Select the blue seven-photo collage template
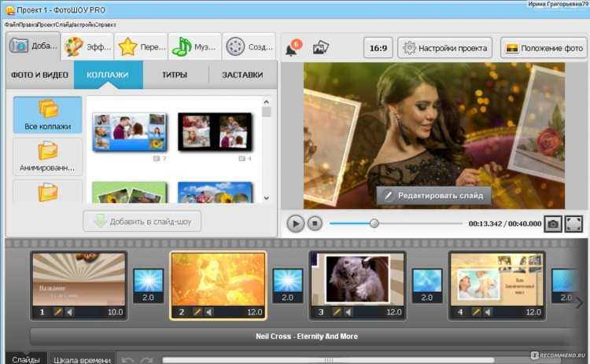This screenshot has height=364, width=590. [130, 131]
